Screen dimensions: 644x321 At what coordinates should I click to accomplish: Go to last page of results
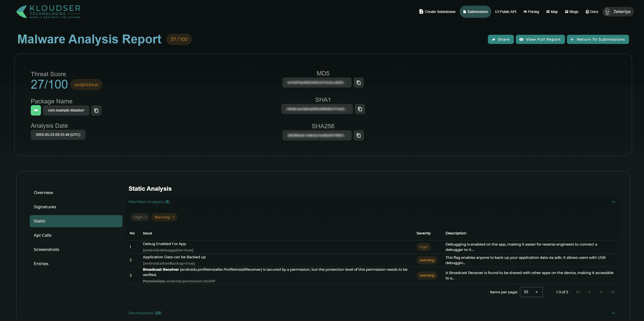613,292
